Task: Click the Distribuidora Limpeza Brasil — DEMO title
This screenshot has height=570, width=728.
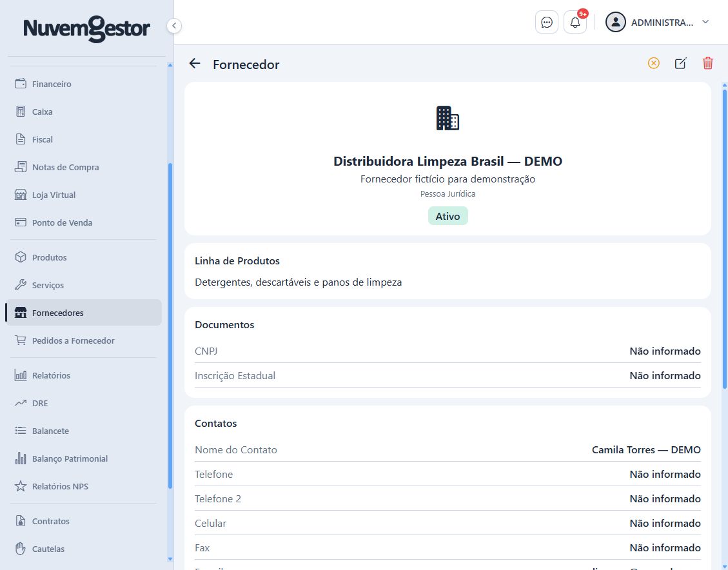Action: tap(448, 161)
